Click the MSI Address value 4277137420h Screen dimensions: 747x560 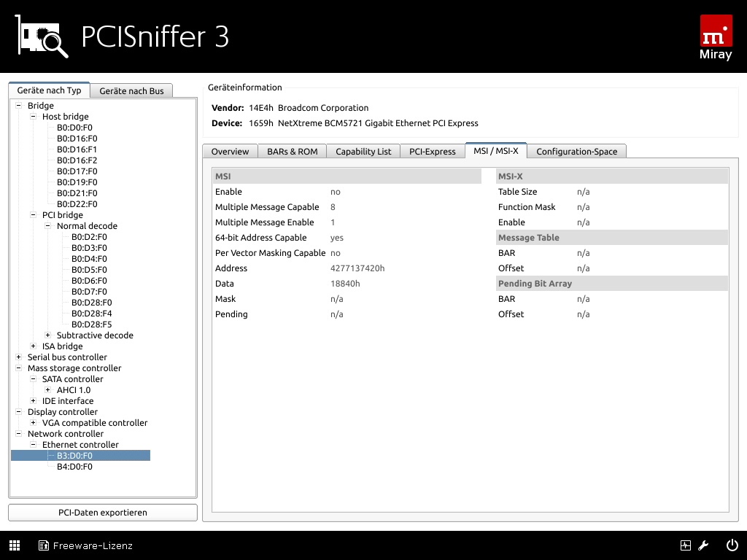pyautogui.click(x=357, y=268)
